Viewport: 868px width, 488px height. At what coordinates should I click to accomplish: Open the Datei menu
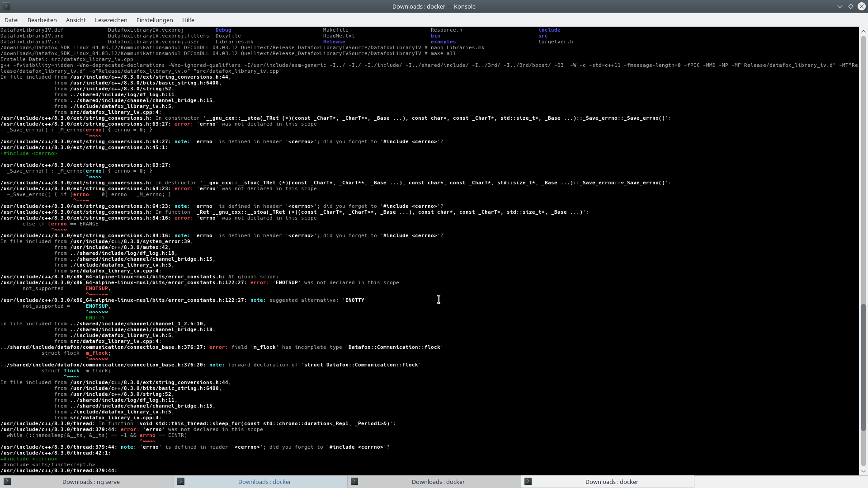pos(11,20)
